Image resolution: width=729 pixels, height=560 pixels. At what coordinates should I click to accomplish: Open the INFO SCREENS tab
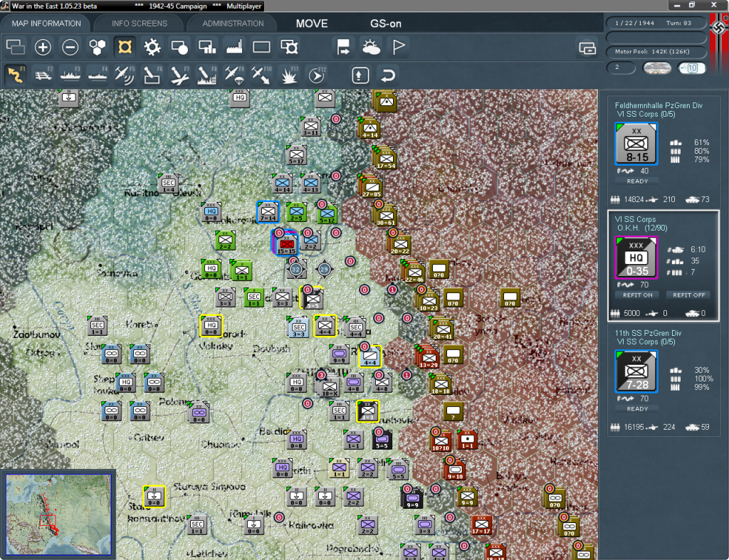coord(139,23)
